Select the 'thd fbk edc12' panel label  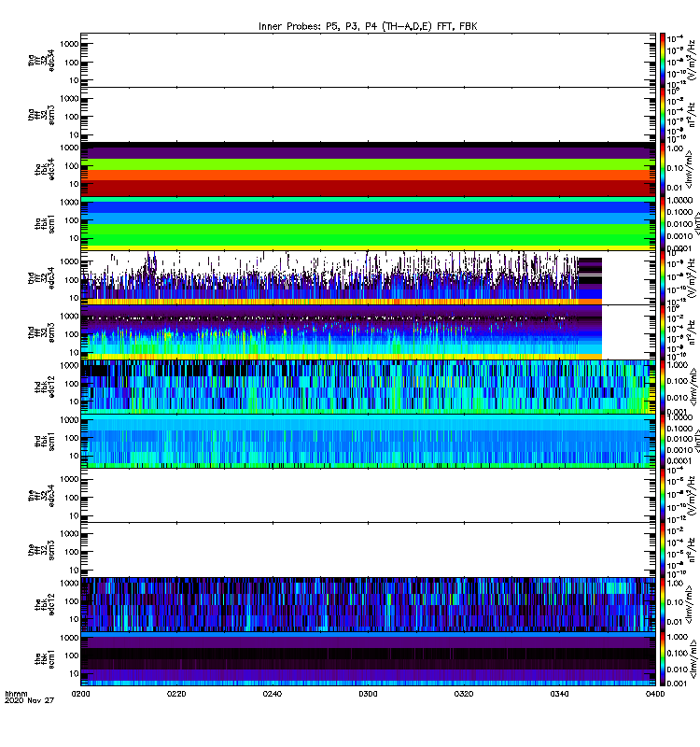click(45, 387)
